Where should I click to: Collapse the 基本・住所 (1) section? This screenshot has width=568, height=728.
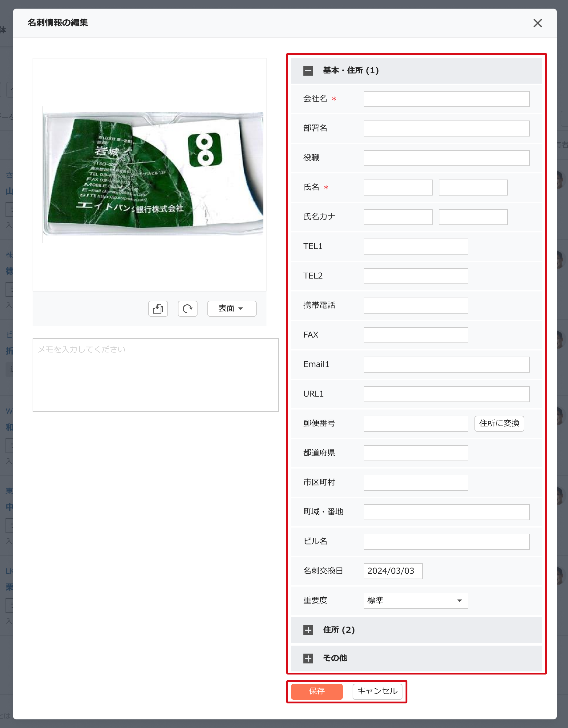(308, 70)
